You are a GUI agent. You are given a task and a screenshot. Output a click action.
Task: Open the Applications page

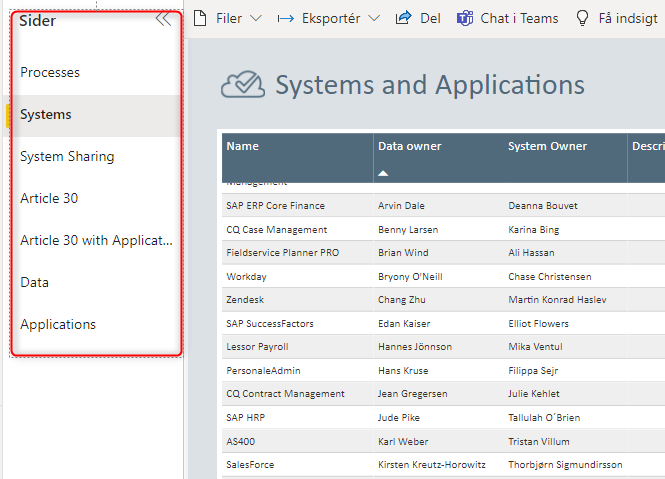(58, 325)
